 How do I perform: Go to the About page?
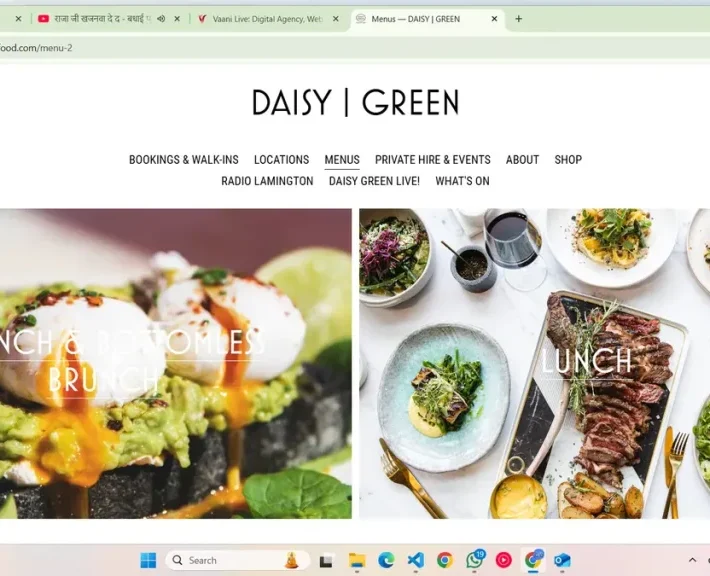click(522, 160)
